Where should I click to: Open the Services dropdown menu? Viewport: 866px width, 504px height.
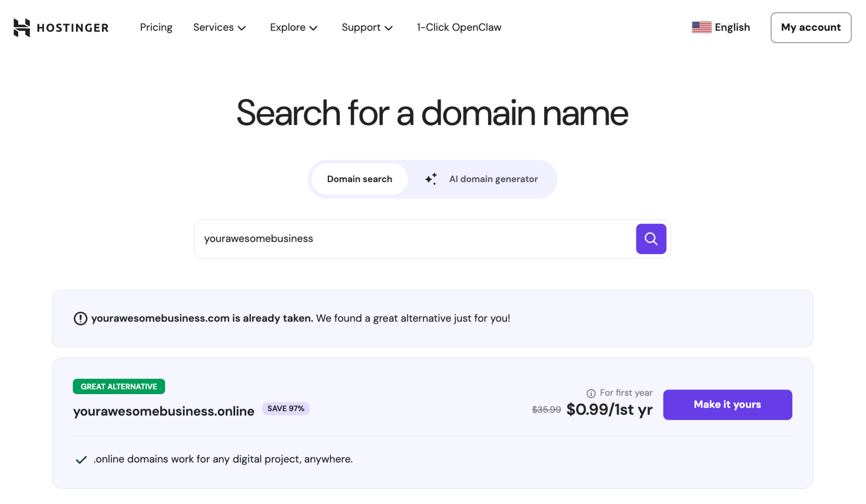(219, 27)
